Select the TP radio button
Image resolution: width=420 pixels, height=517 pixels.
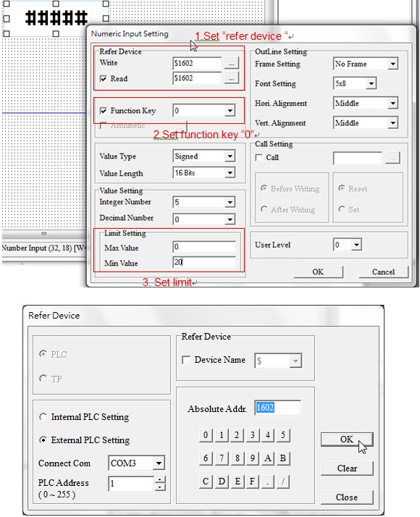(43, 379)
